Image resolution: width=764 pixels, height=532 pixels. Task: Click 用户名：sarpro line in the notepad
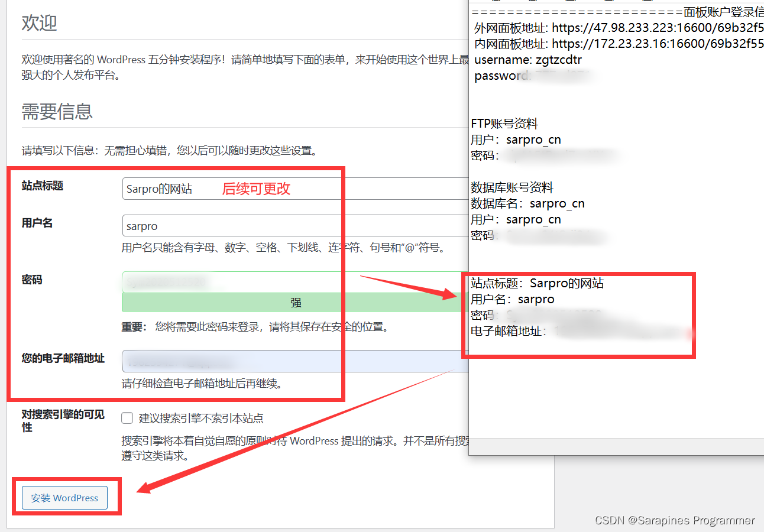click(x=512, y=299)
